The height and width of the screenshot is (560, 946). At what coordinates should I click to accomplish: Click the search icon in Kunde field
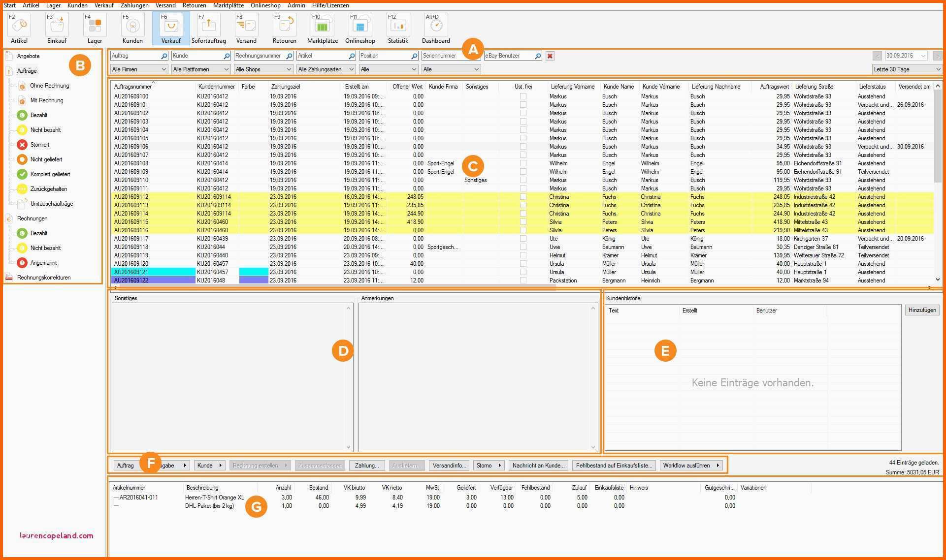[x=227, y=56]
